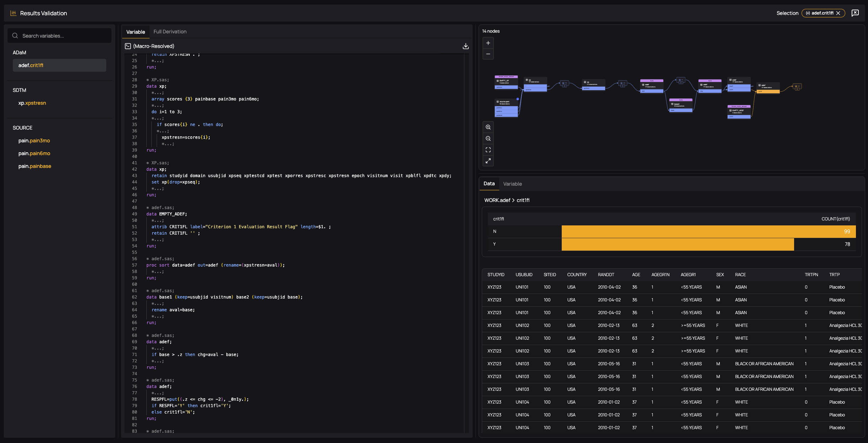Select xp.xpstresn under SDTM
Screen dimensions: 868x443
[32, 103]
